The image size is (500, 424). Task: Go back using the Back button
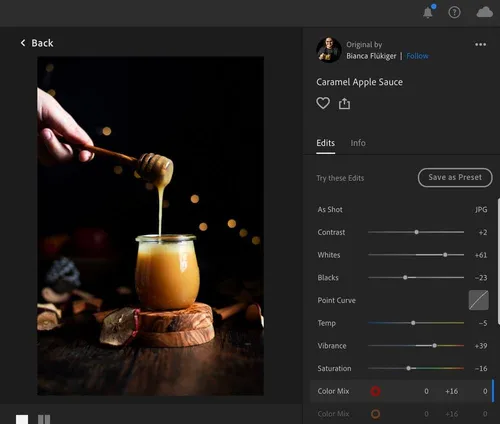pyautogui.click(x=37, y=43)
